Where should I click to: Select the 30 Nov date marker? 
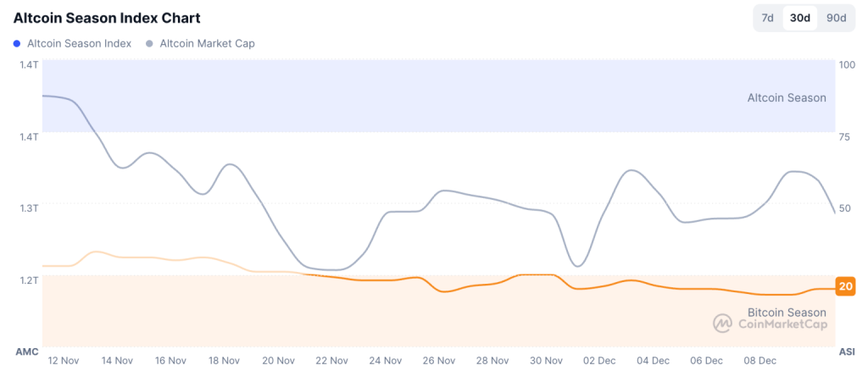547,361
